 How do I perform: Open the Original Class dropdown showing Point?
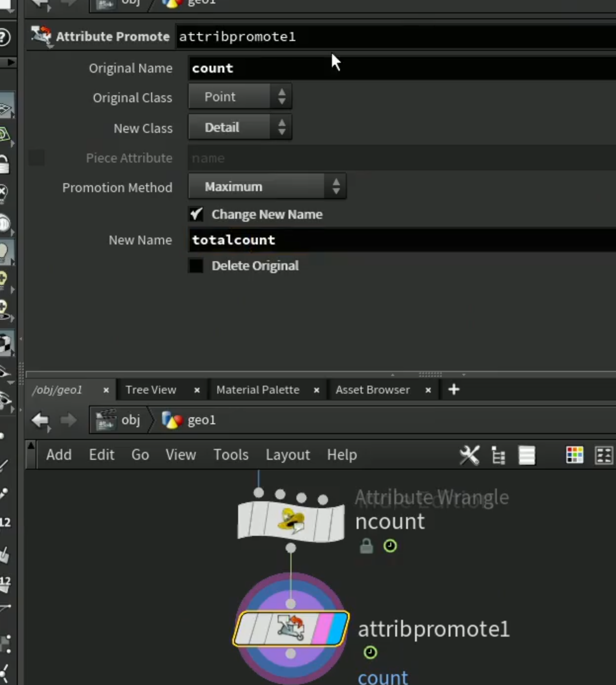click(x=240, y=96)
